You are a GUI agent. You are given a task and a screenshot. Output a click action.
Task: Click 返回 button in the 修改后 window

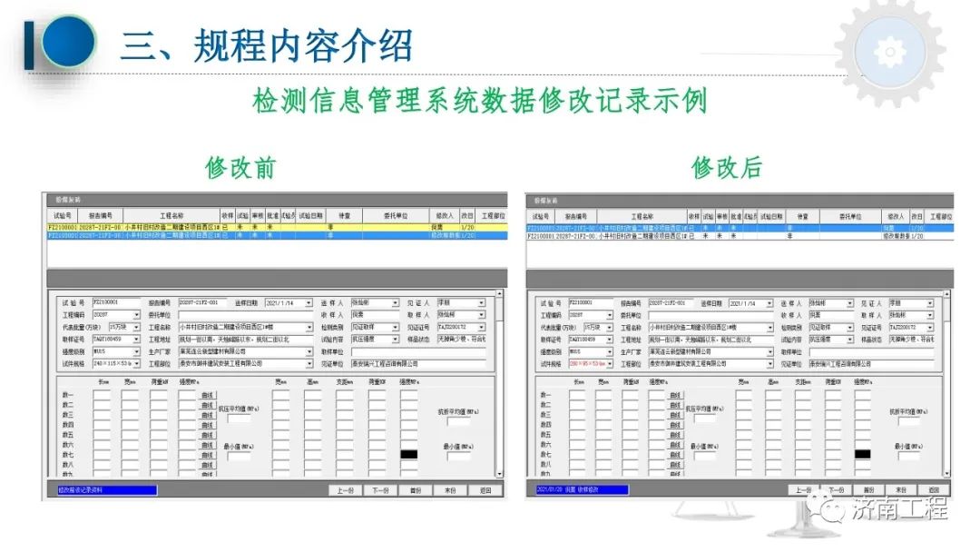click(x=935, y=489)
